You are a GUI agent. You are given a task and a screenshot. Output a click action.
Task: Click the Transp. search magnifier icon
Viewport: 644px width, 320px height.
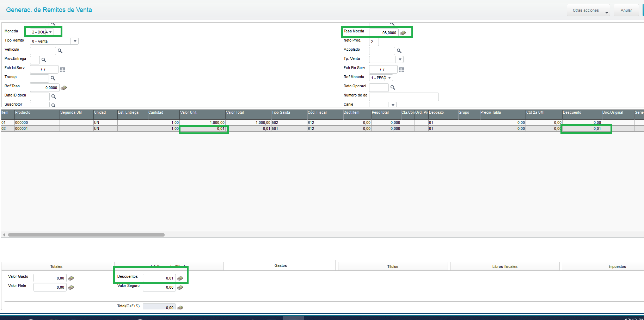point(53,79)
